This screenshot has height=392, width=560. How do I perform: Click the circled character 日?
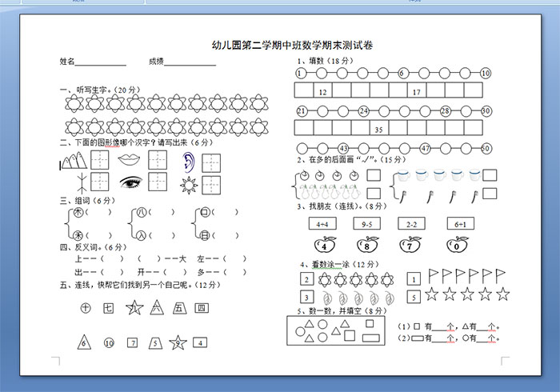(x=205, y=236)
